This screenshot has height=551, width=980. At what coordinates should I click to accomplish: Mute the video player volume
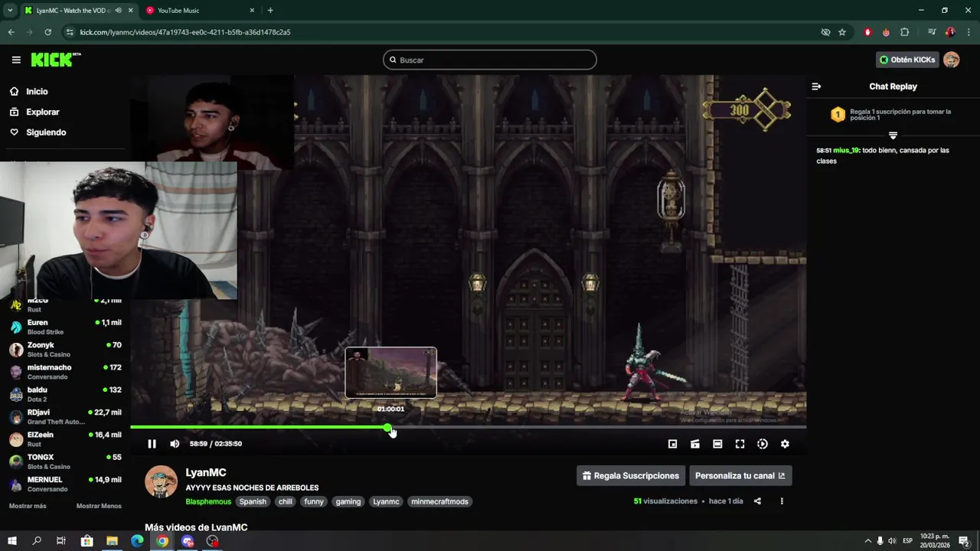click(175, 444)
